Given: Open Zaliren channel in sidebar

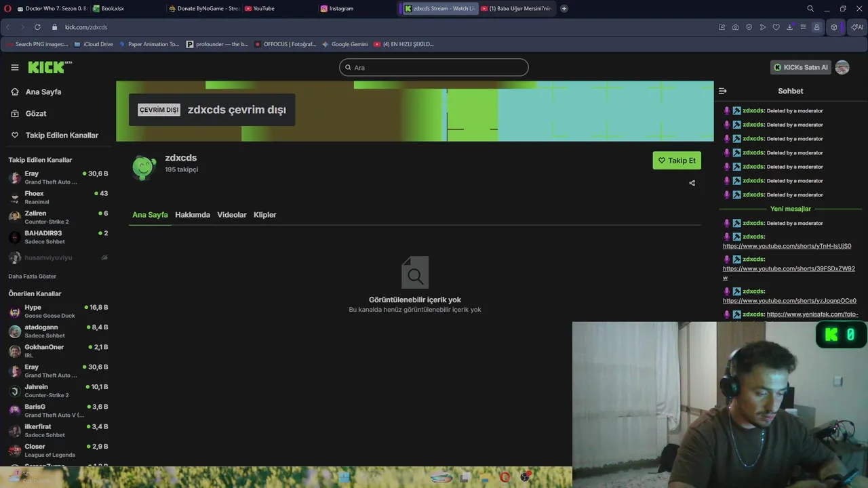Looking at the screenshot, I should [58, 217].
